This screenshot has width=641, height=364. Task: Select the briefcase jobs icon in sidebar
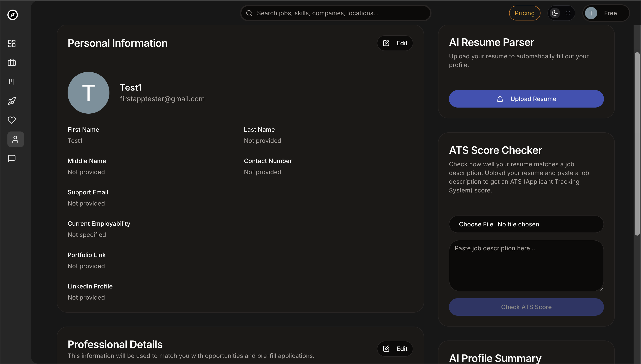coord(12,62)
